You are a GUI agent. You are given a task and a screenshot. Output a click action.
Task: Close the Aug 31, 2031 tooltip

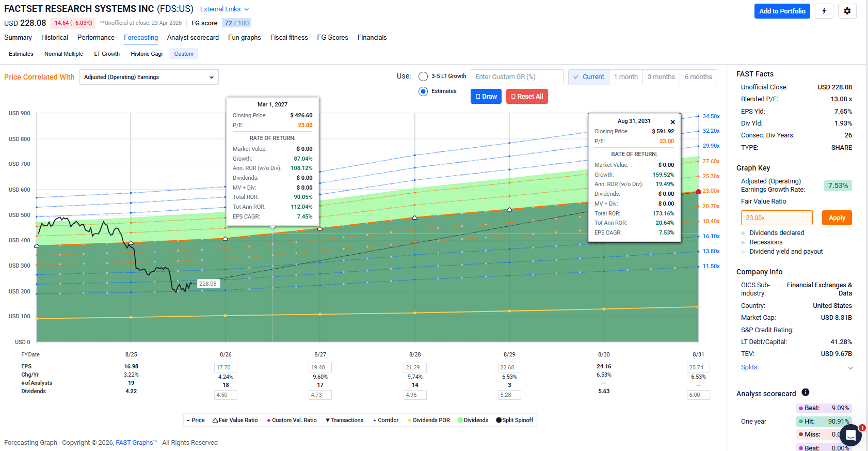tap(672, 122)
